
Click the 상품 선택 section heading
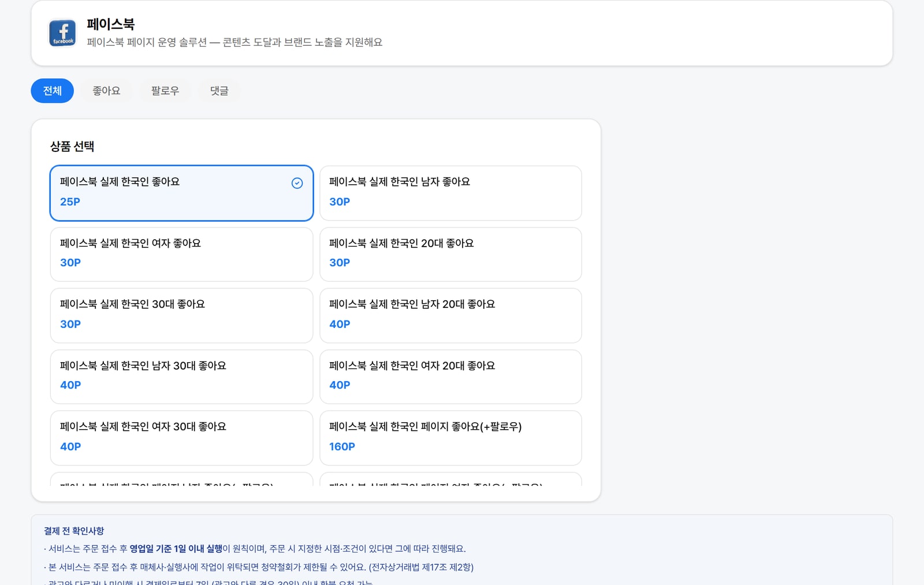tap(72, 147)
